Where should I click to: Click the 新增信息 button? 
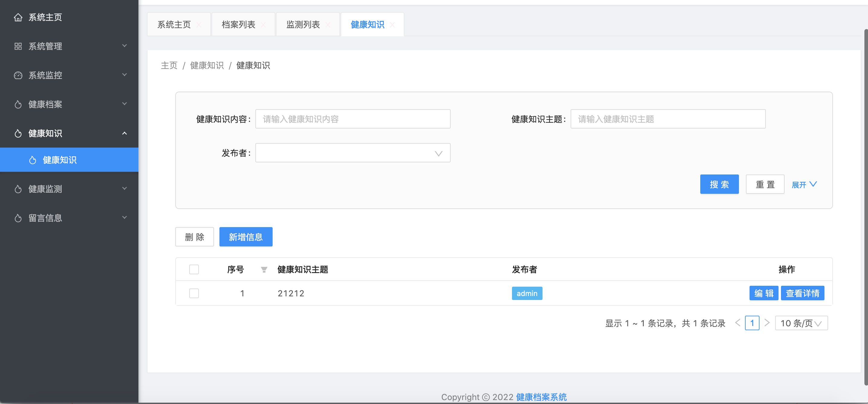[x=246, y=237]
